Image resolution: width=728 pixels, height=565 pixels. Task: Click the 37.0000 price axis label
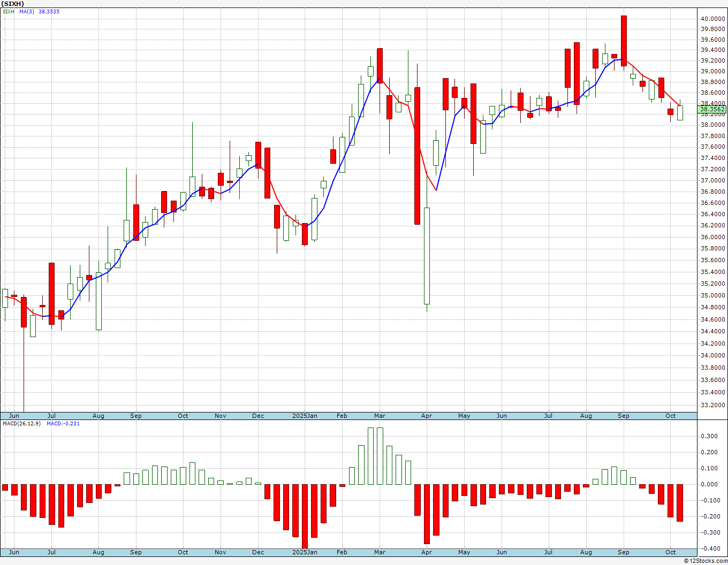point(712,180)
